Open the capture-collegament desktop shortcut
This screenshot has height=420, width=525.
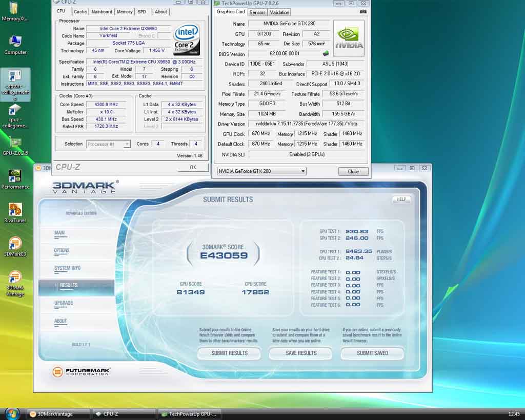point(15,85)
